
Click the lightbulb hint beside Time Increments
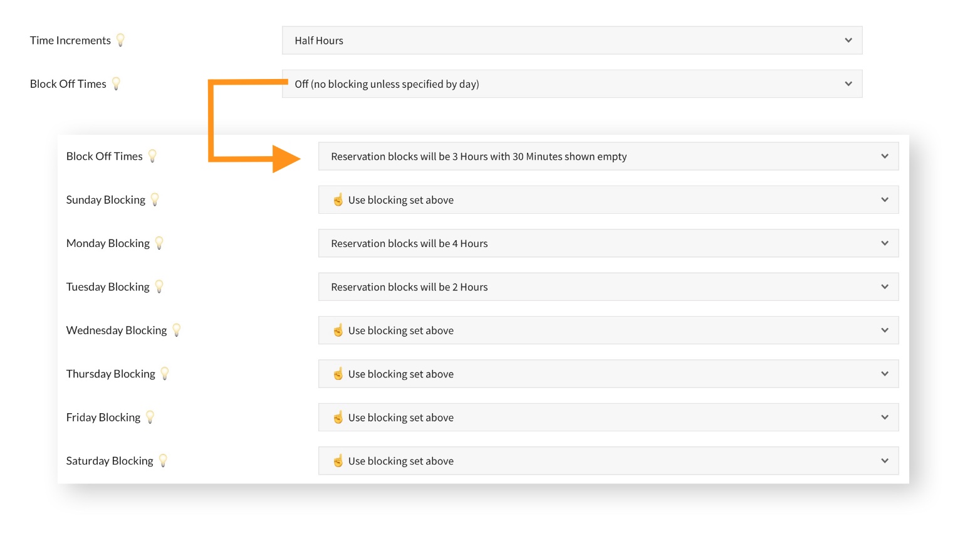[x=120, y=40]
